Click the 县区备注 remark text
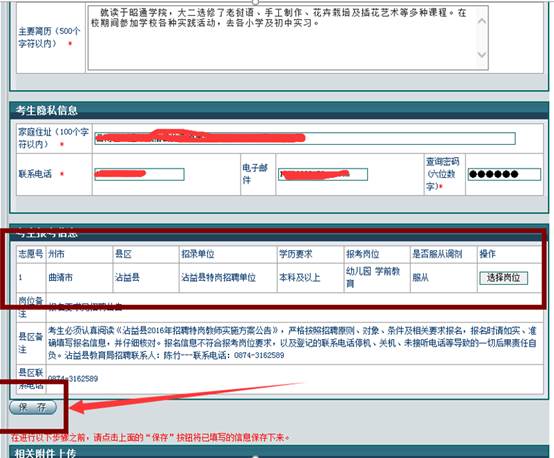554x458 pixels. coord(292,343)
